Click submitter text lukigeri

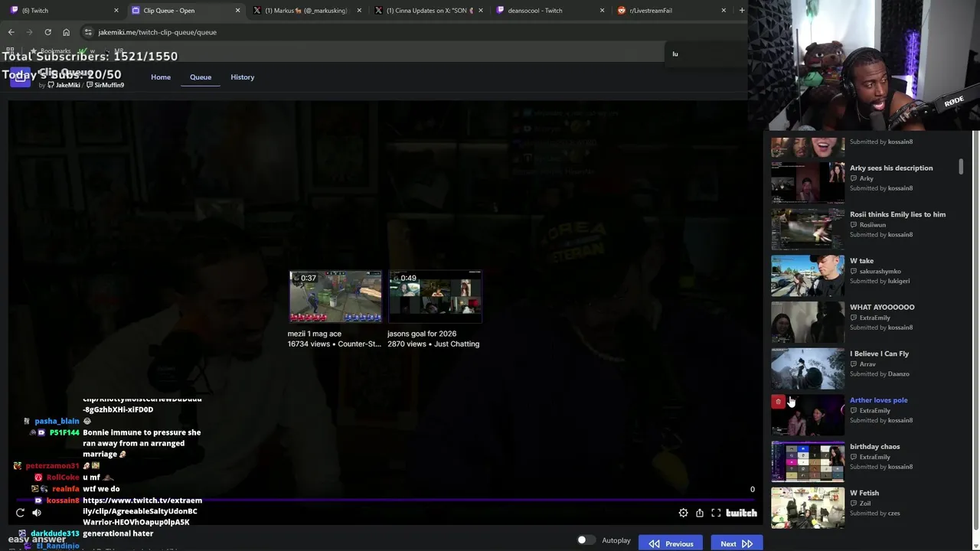coord(899,281)
